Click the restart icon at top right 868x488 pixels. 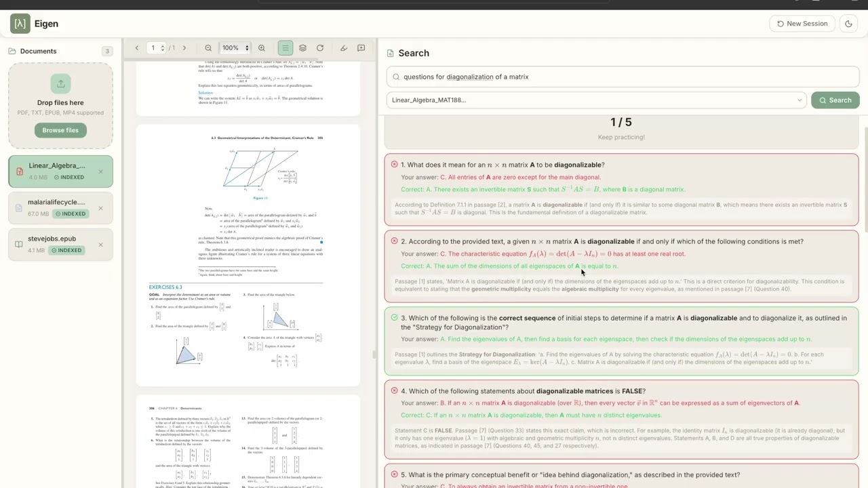click(848, 24)
